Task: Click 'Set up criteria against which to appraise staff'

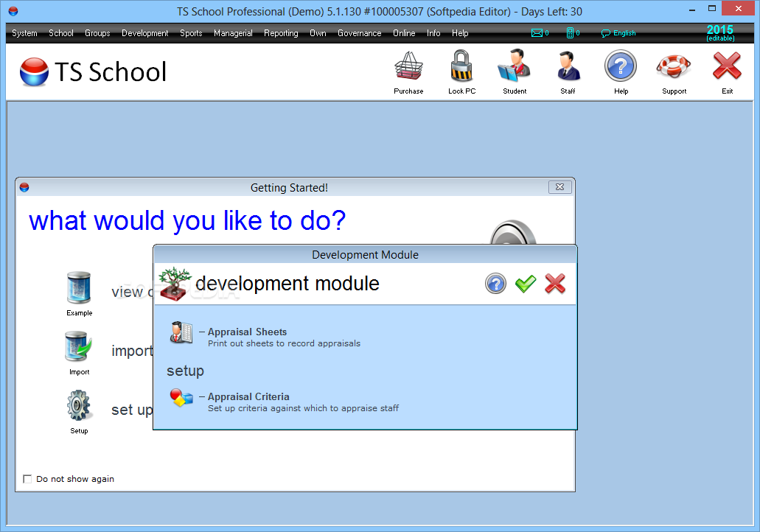Action: click(x=304, y=408)
